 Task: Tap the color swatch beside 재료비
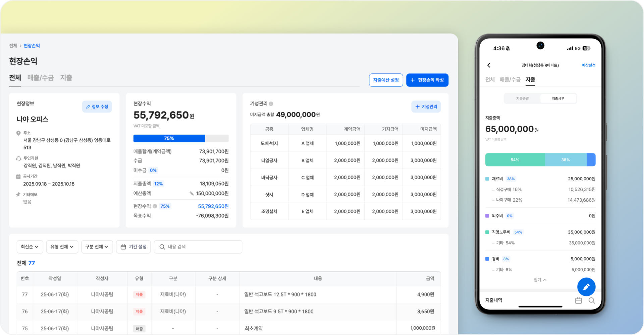pyautogui.click(x=487, y=179)
